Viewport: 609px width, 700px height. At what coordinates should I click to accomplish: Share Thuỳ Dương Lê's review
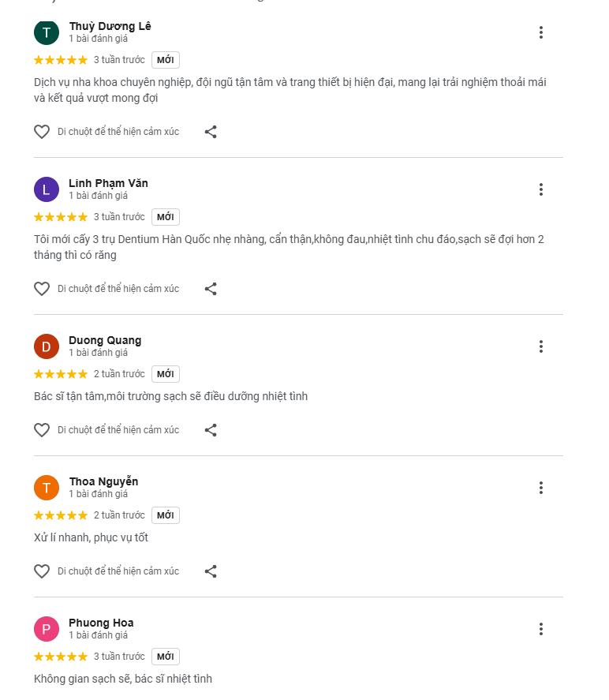coord(211,132)
